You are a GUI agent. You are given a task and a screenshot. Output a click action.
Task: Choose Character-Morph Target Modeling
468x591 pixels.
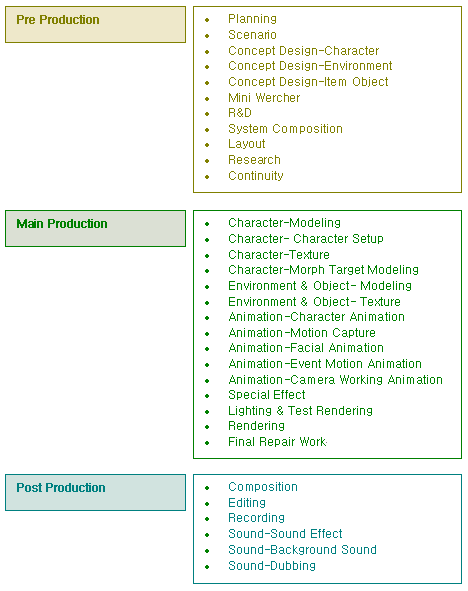(x=323, y=270)
